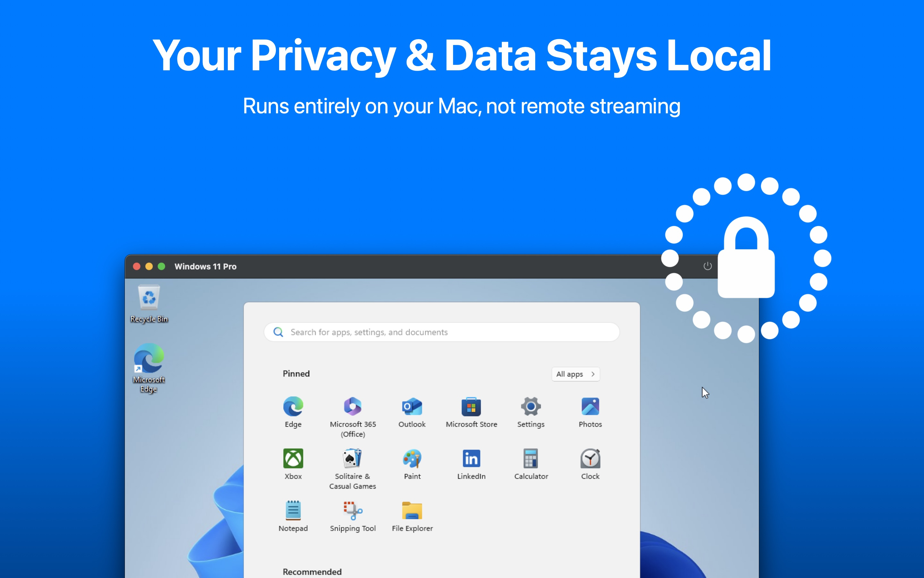Screen dimensions: 924x578
Task: Click the green full-screen window button
Action: [x=161, y=267]
